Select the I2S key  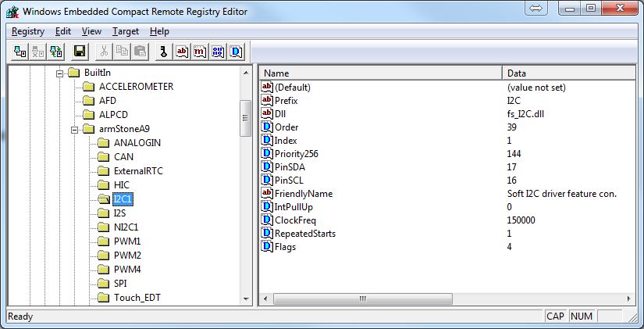coord(120,213)
